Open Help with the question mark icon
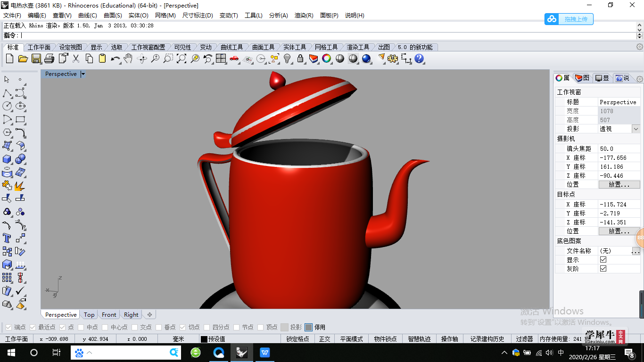Viewport: 644px width, 362px height. coord(419,58)
